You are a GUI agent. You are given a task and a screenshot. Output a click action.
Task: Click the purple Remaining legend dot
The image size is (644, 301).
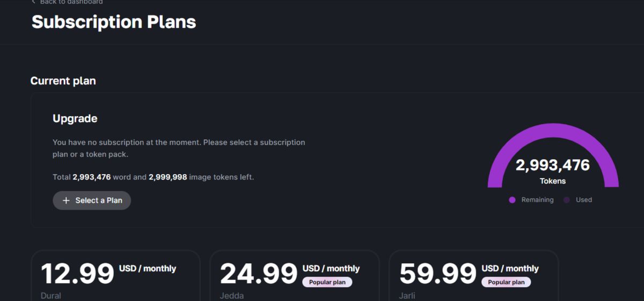coord(512,200)
